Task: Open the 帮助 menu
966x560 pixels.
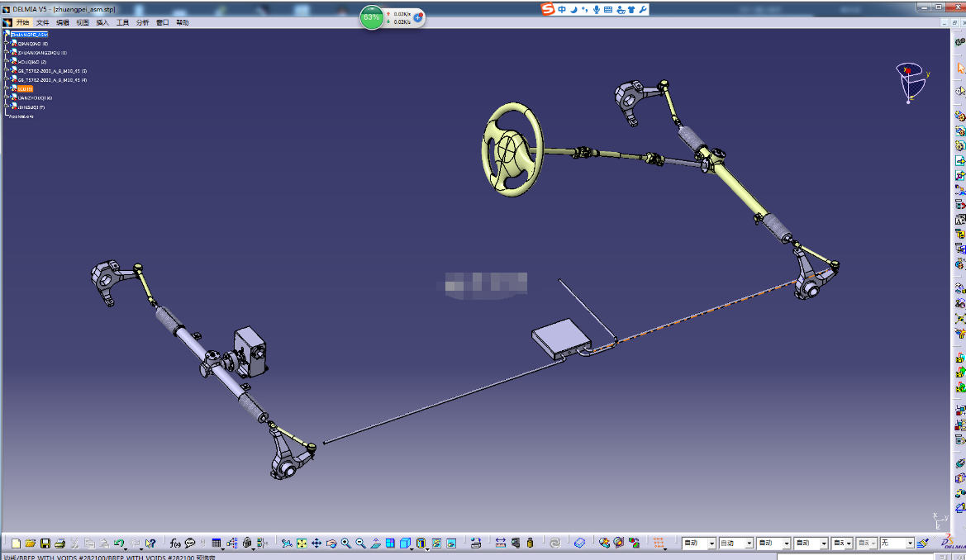Action: pos(183,23)
